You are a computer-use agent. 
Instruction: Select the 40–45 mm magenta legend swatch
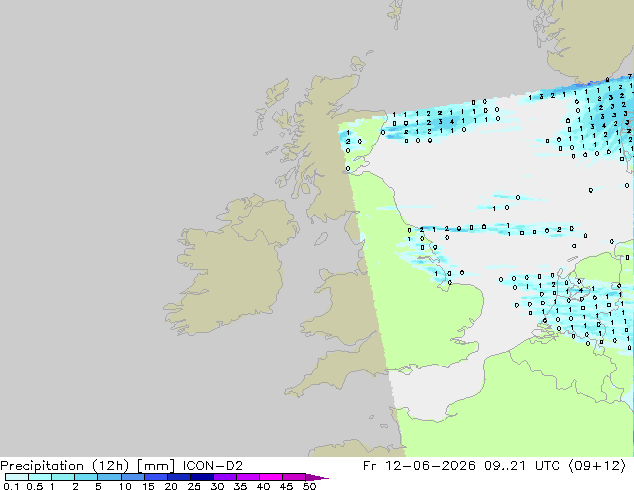click(271, 477)
